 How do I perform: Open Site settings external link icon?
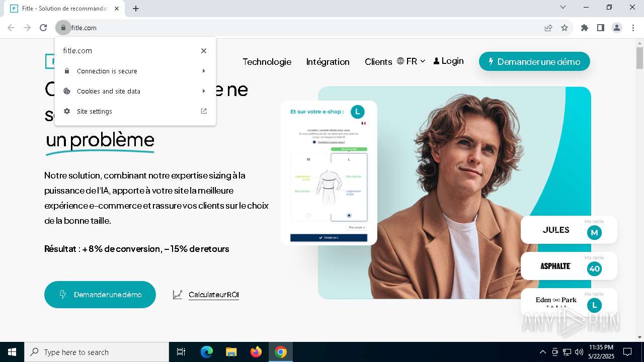click(204, 111)
